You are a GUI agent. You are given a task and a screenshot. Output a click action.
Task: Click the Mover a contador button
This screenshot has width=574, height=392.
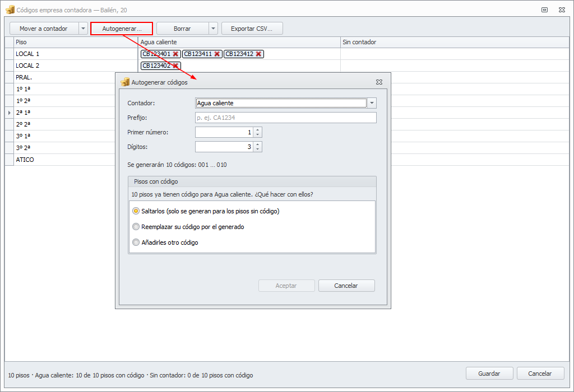[x=44, y=29]
